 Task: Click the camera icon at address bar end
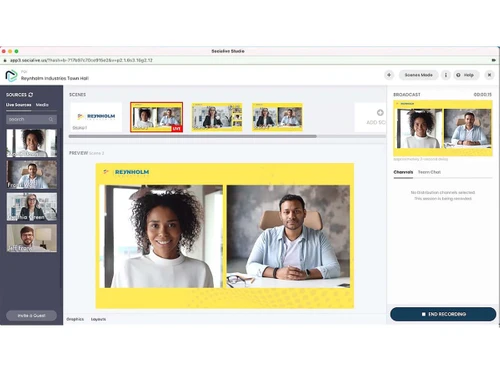pos(494,60)
